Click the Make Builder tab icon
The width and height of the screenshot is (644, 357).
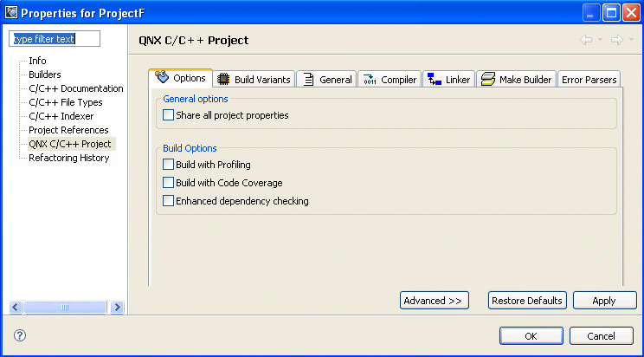tap(488, 80)
